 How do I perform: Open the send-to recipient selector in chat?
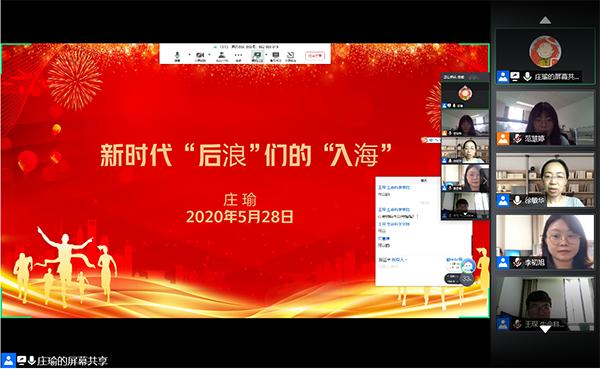tap(399, 260)
